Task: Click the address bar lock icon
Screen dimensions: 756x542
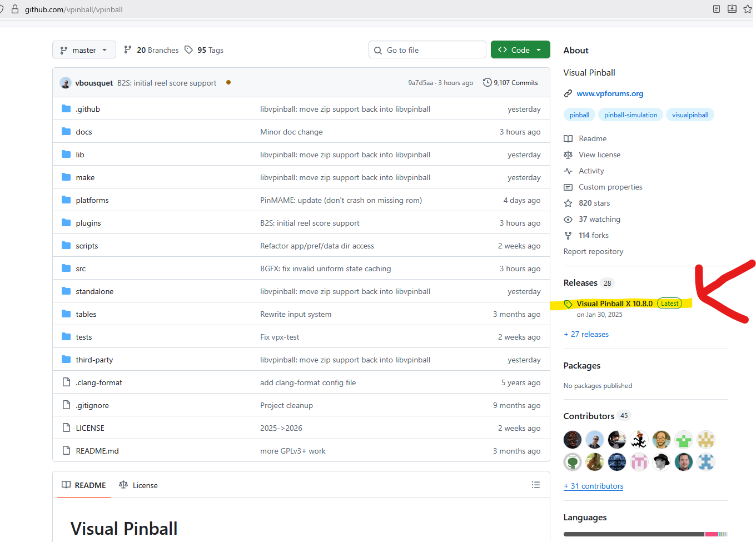Action: (15, 9)
